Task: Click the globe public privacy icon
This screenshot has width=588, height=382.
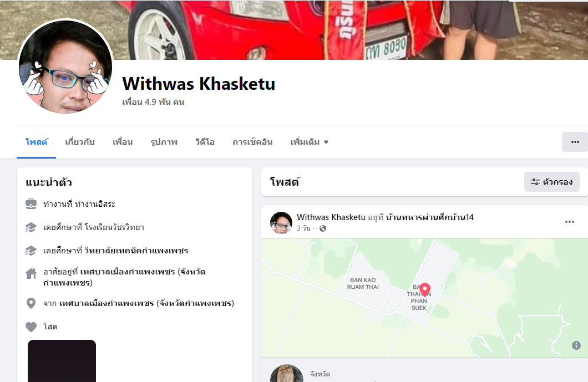Action: click(322, 228)
